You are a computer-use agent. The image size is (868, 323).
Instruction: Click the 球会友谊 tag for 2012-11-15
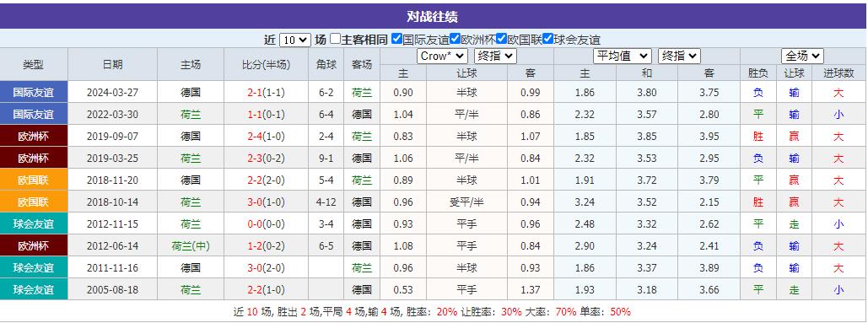point(34,224)
